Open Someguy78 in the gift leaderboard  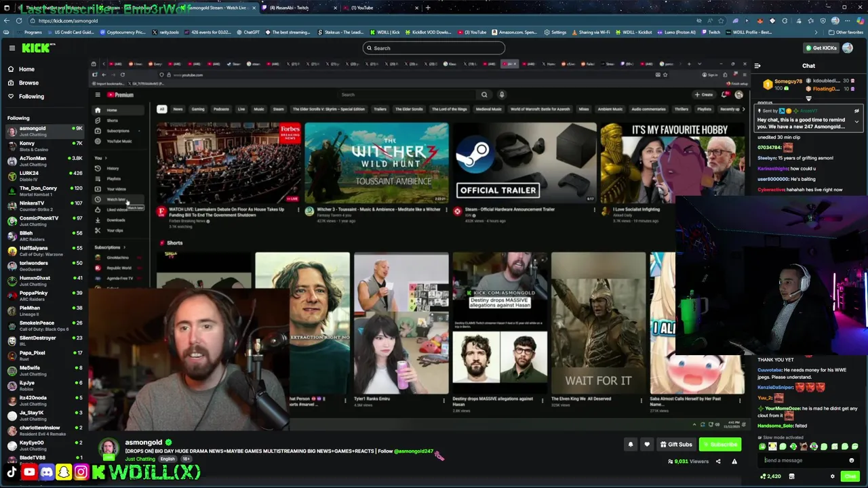point(784,84)
